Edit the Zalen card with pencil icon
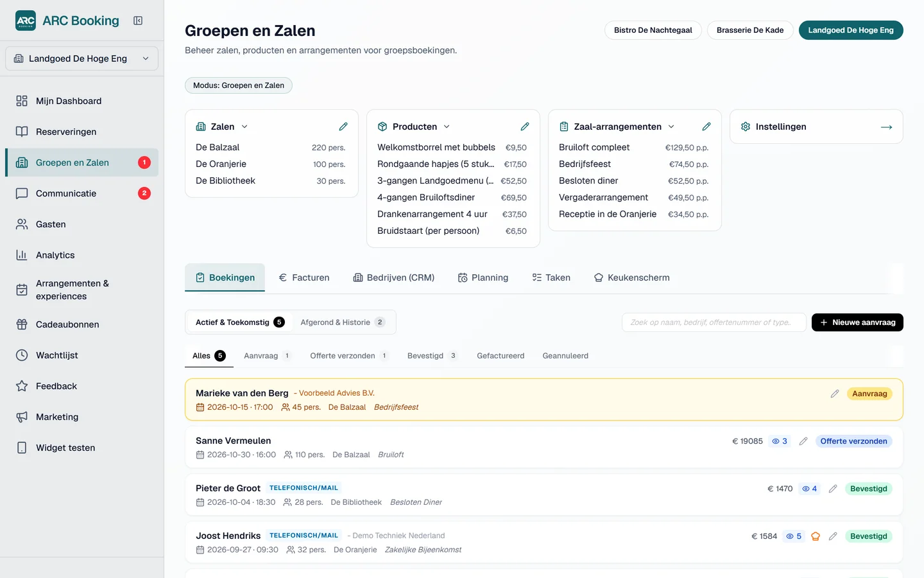This screenshot has width=924, height=578. tap(343, 127)
